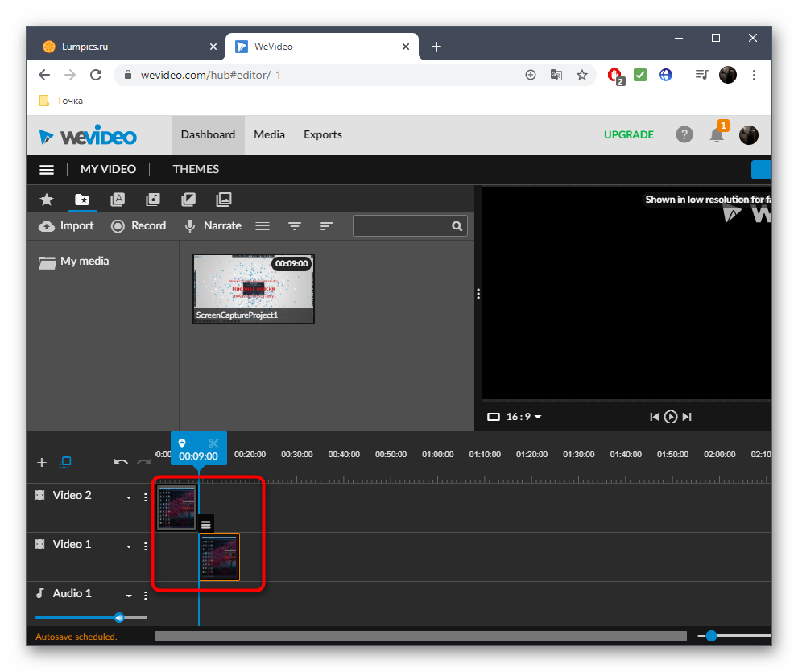Switch to the Media tab
Viewport: 798px width, 672px height.
tap(269, 134)
